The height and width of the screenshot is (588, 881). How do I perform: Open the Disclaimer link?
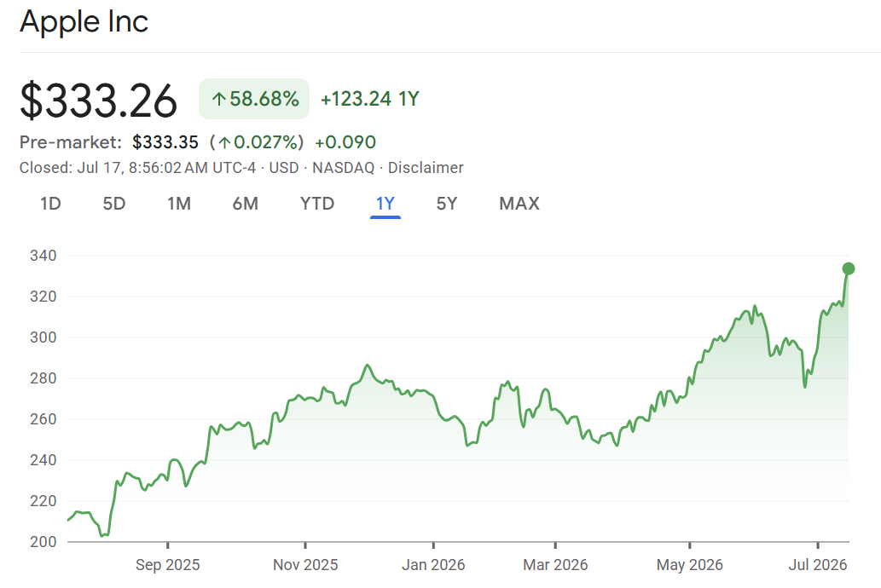point(426,168)
